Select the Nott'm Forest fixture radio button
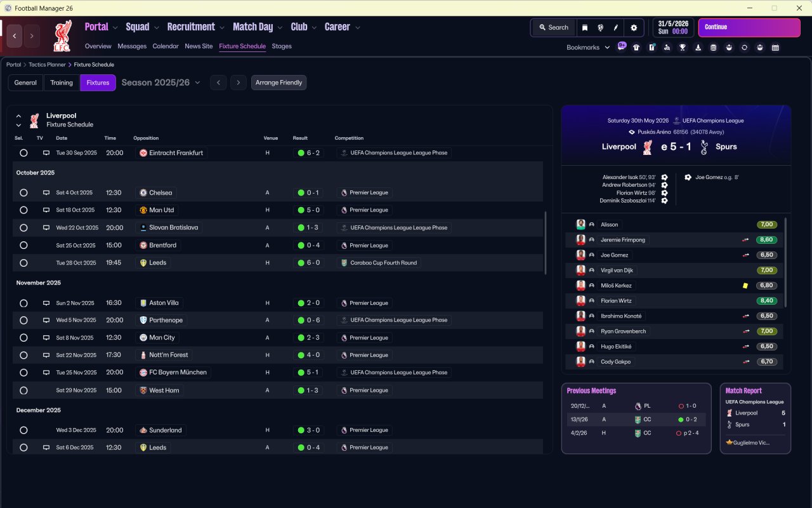Image resolution: width=812 pixels, height=508 pixels. point(23,356)
